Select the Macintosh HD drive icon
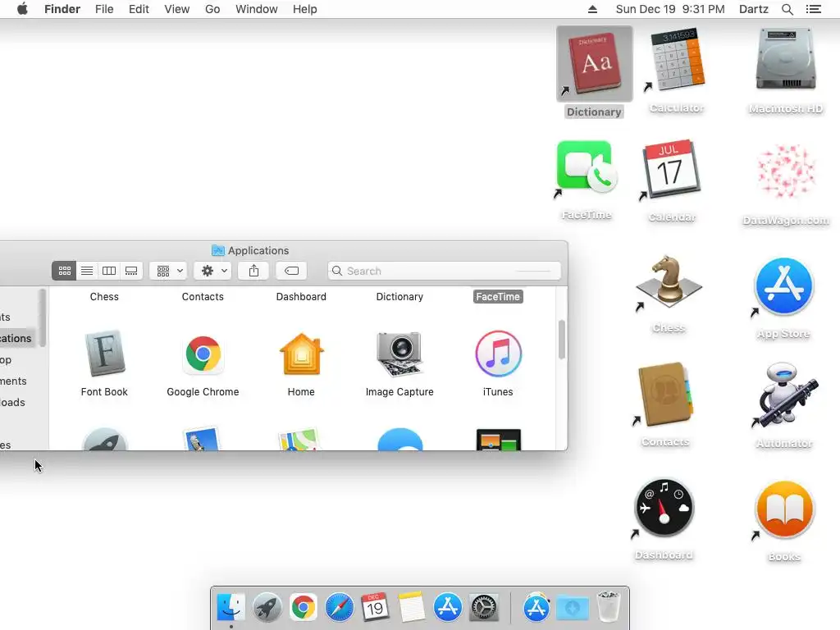Screen dimensions: 840x630 (786, 60)
